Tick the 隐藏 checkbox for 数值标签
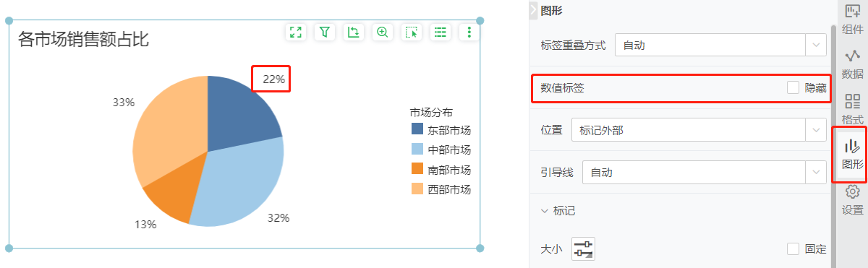Screen dimensions: 868x268 (793, 87)
